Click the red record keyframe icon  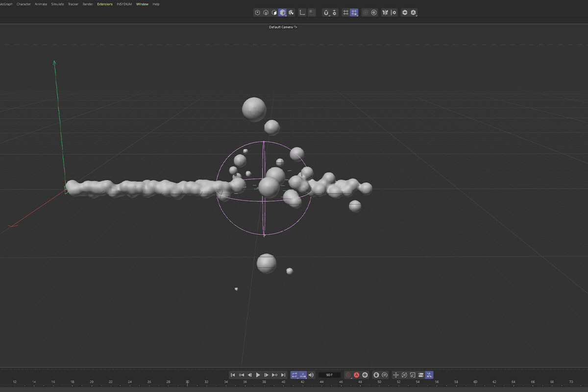point(348,375)
